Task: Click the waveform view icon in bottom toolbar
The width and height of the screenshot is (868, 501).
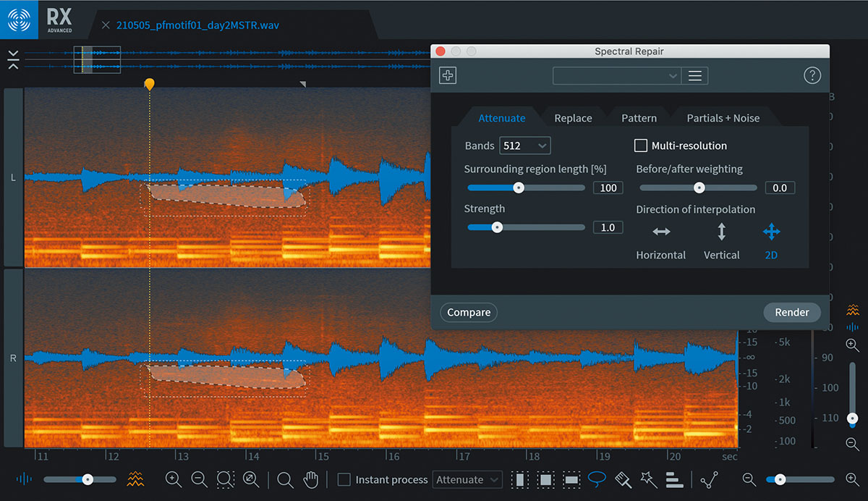Action: click(25, 479)
